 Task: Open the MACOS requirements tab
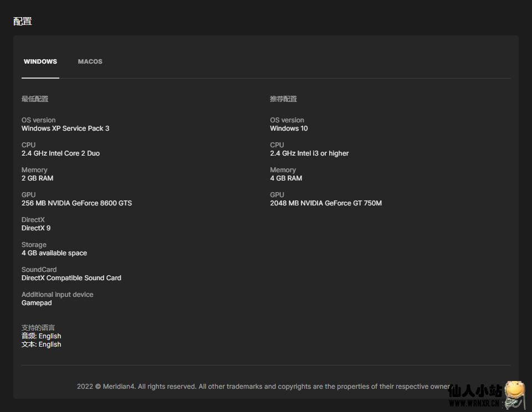pyautogui.click(x=90, y=61)
